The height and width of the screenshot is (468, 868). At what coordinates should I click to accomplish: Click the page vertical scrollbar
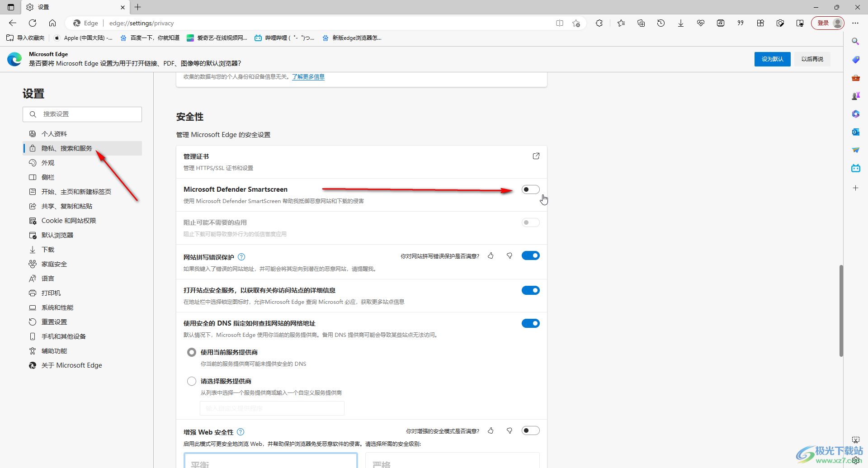(841, 311)
